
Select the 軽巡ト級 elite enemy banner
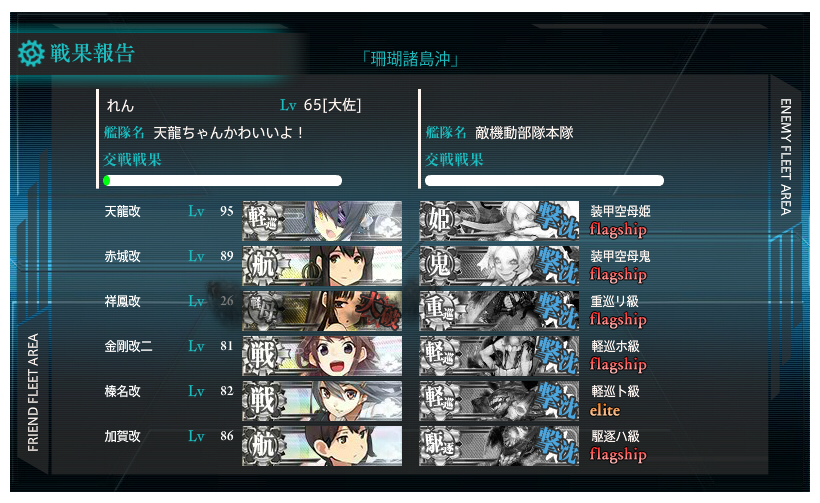pyautogui.click(x=499, y=401)
